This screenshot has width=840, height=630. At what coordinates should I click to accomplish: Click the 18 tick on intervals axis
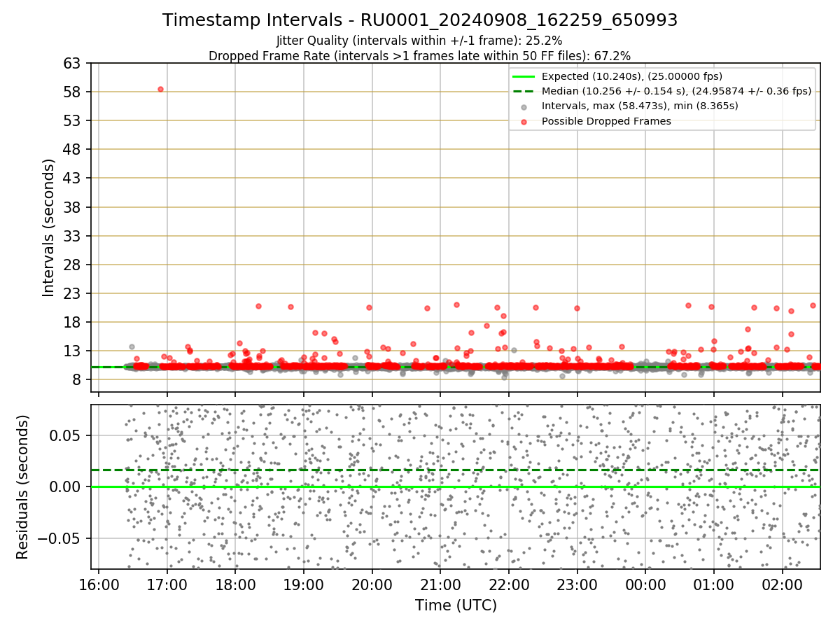(73, 322)
